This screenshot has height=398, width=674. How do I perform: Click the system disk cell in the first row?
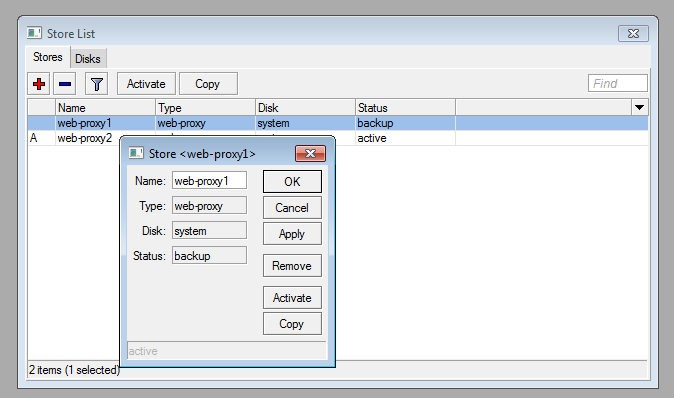coord(305,123)
